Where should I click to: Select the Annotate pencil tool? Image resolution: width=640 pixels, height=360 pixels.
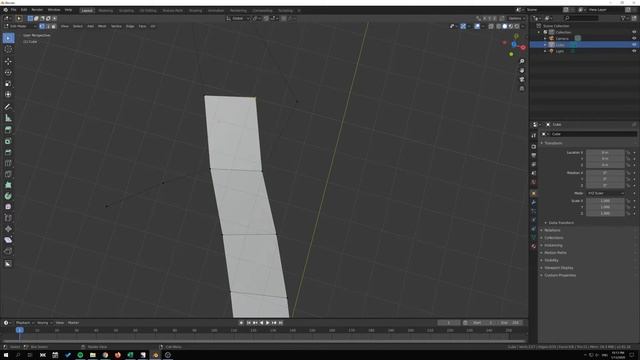[x=8, y=107]
